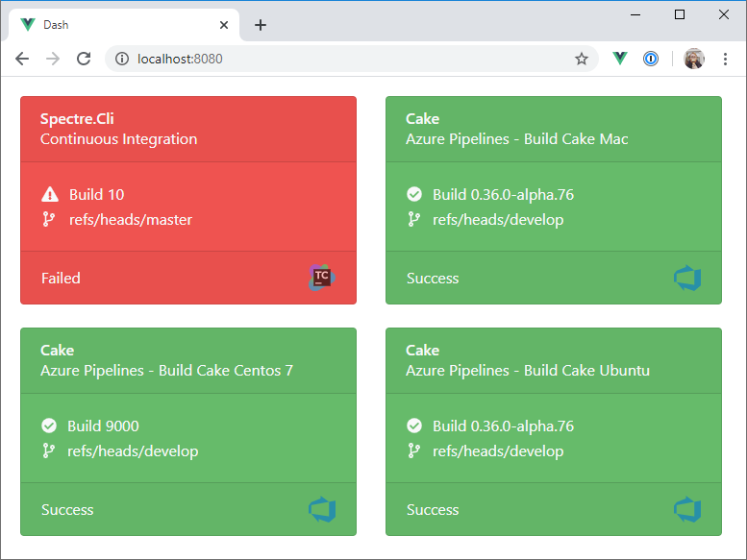Click the Cake heading on the Mac card
Screen dimensions: 747x560
[422, 118]
